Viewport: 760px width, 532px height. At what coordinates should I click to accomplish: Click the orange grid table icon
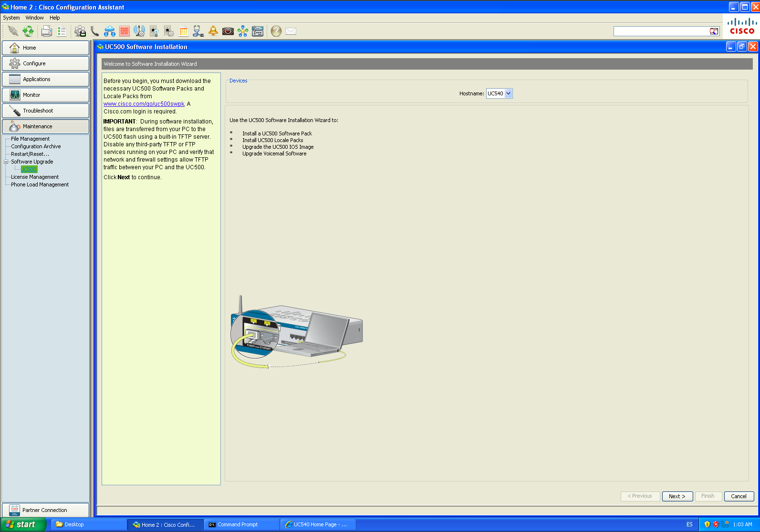[184, 31]
